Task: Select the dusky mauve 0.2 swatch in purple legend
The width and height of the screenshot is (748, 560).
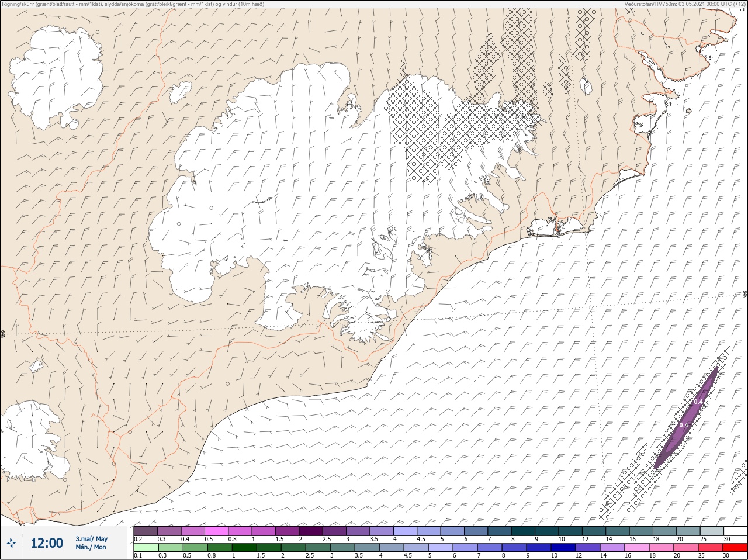Action: click(x=146, y=531)
